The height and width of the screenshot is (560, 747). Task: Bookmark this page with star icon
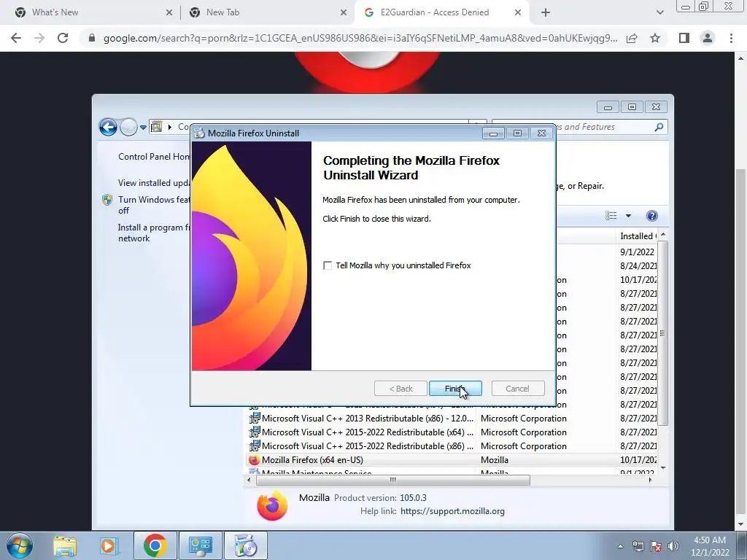(x=655, y=38)
